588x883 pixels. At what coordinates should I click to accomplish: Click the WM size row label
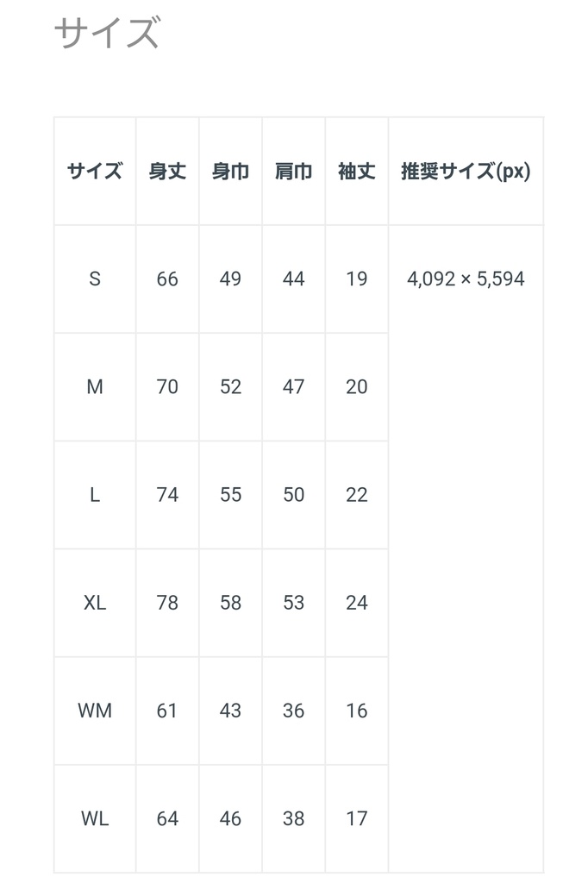click(95, 711)
